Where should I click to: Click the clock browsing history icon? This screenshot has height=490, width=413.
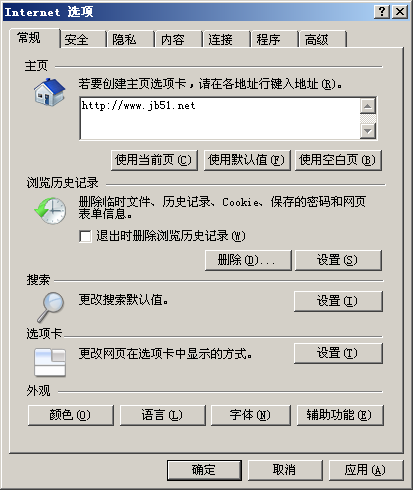(x=50, y=210)
